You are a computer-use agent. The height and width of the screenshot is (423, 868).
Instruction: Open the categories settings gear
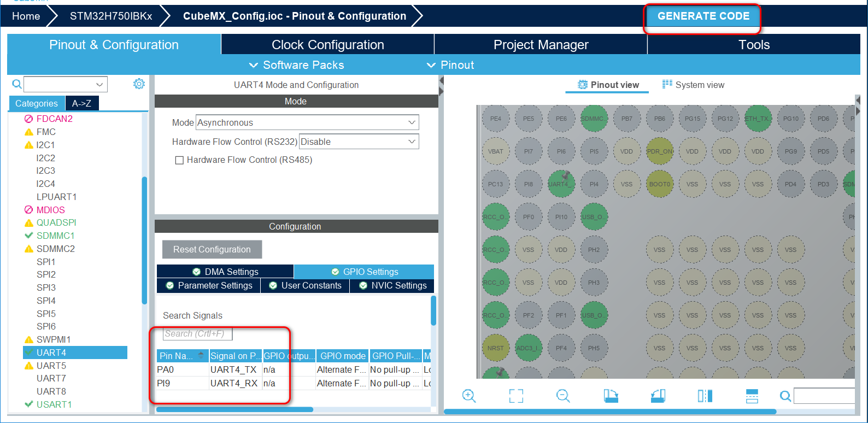[x=139, y=84]
